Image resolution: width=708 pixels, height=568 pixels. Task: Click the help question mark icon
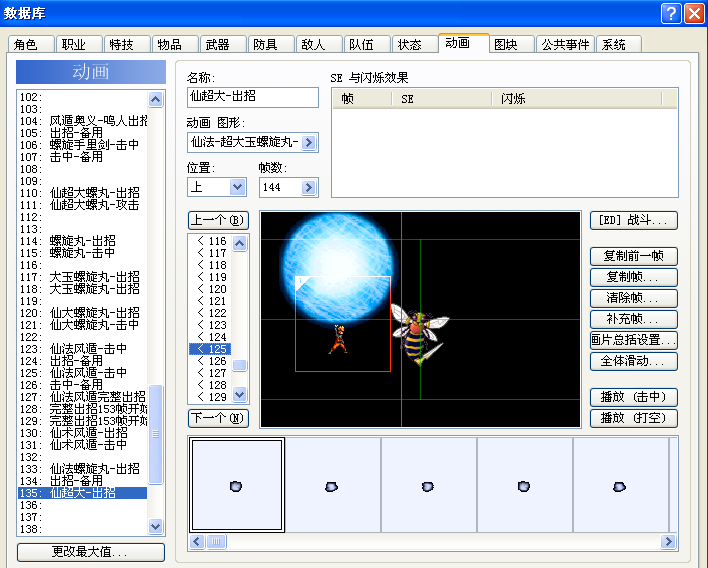671,13
